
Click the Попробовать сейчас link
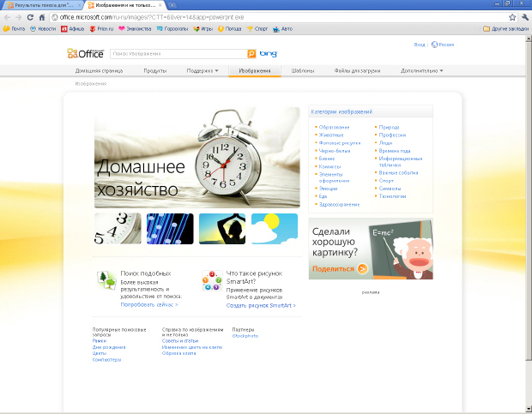click(x=149, y=304)
